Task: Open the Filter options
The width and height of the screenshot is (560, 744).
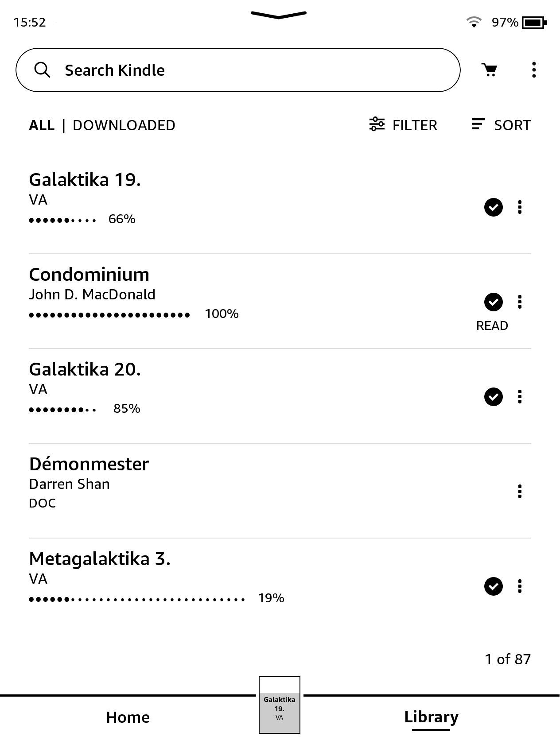Action: pyautogui.click(x=403, y=125)
